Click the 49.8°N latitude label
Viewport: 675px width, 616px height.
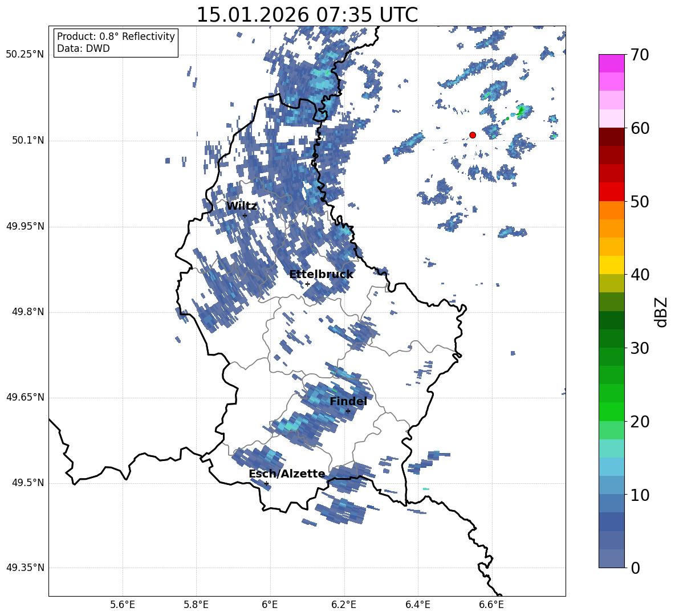28,312
